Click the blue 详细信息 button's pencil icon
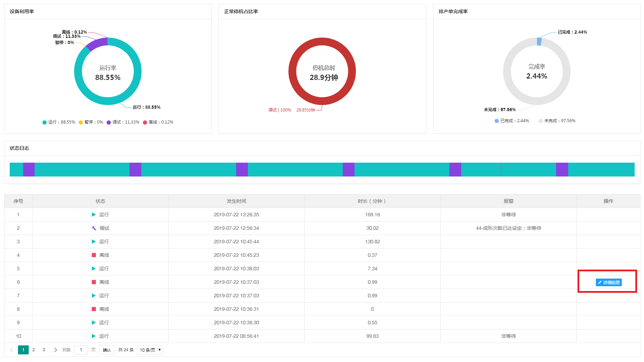644x362 pixels. [600, 282]
